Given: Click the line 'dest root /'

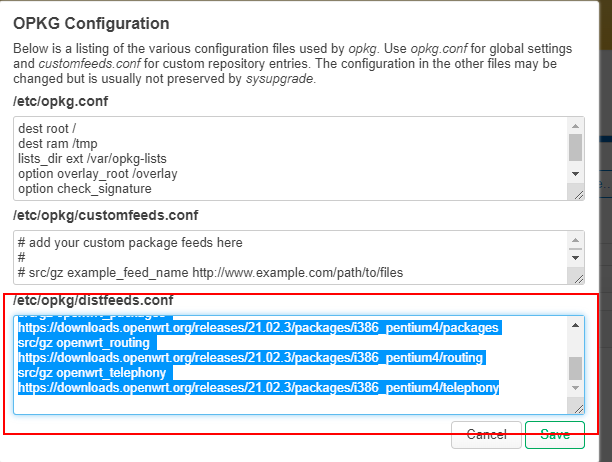Looking at the screenshot, I should [x=47, y=128].
